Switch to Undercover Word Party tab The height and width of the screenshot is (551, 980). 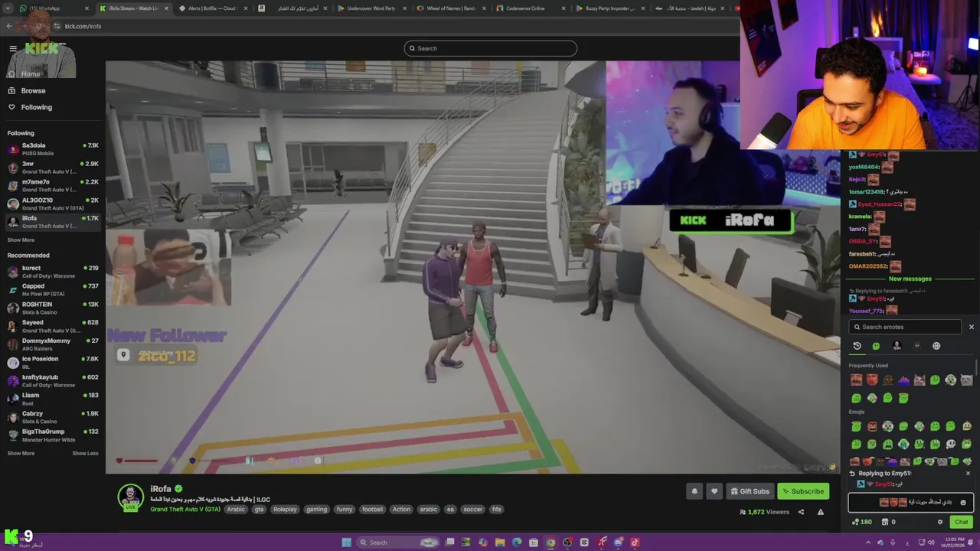tap(371, 8)
